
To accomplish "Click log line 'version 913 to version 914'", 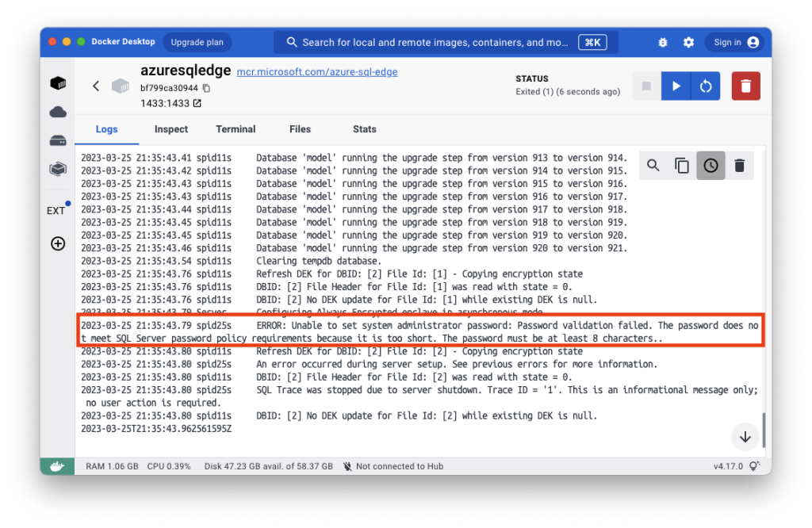I will coord(354,158).
